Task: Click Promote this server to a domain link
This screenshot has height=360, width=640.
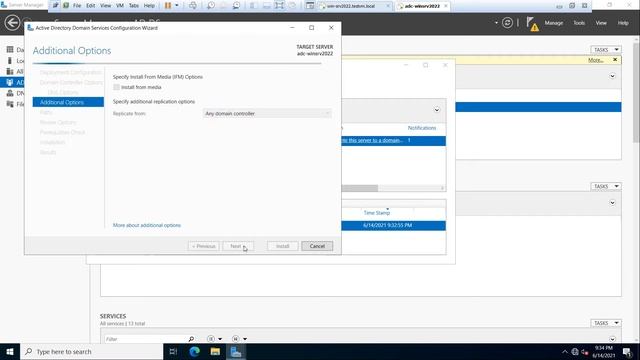Action: (372, 140)
